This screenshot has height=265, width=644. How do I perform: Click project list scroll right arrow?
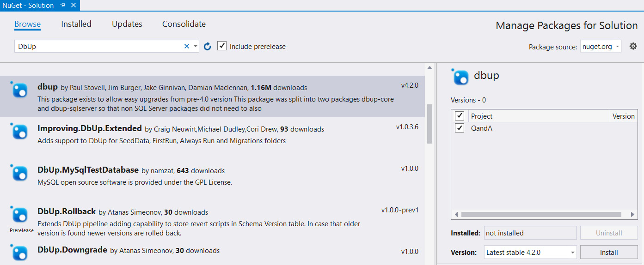pos(632,214)
